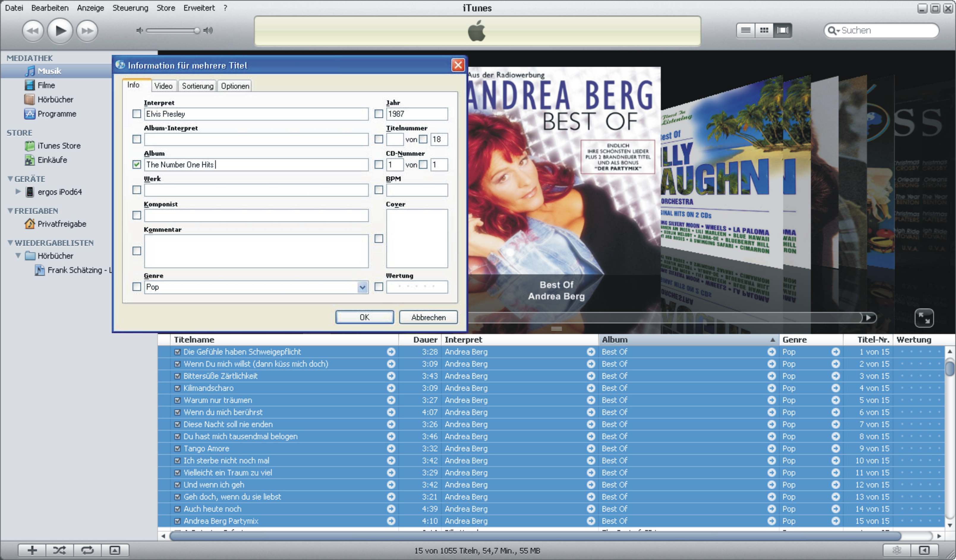Sort by the Dauer column header
Image resolution: width=956 pixels, height=560 pixels.
coord(420,340)
